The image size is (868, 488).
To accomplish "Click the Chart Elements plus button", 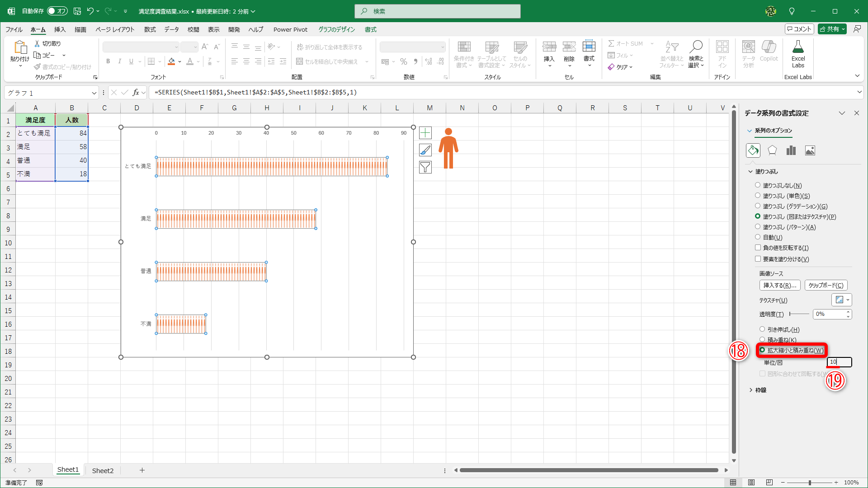I will [x=425, y=133].
